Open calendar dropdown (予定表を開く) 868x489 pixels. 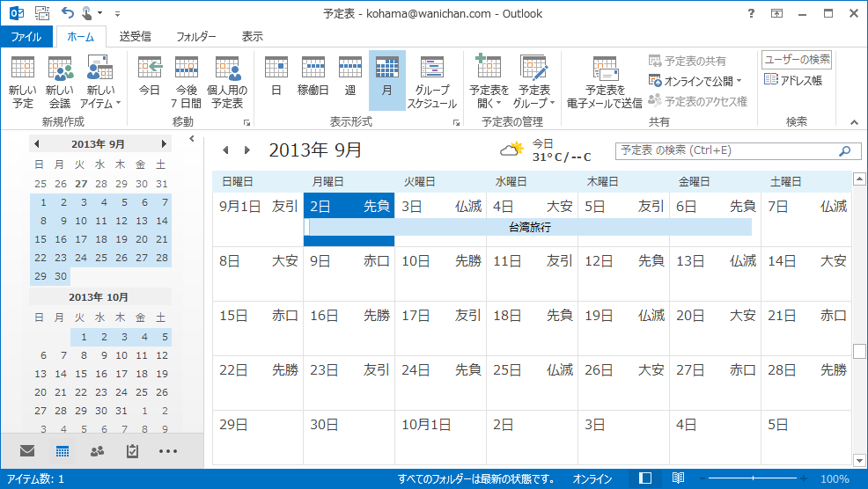[489, 82]
